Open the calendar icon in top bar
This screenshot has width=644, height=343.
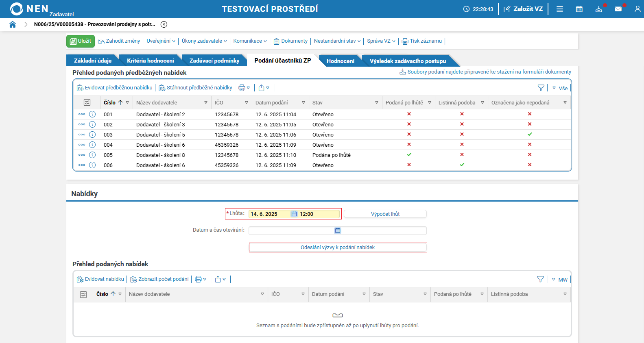[579, 9]
